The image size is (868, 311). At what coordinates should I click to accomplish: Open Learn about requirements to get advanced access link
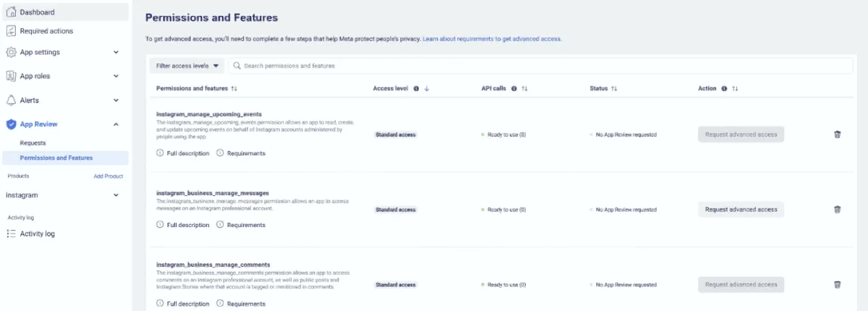(493, 38)
